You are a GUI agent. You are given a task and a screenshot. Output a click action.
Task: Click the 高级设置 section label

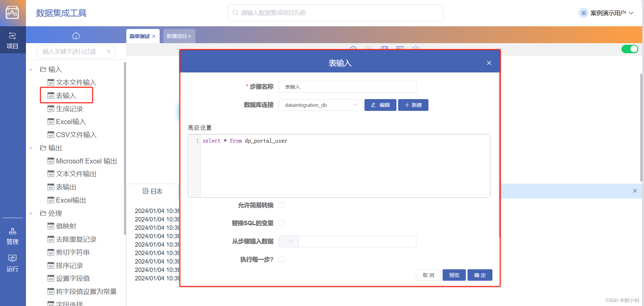(200, 128)
